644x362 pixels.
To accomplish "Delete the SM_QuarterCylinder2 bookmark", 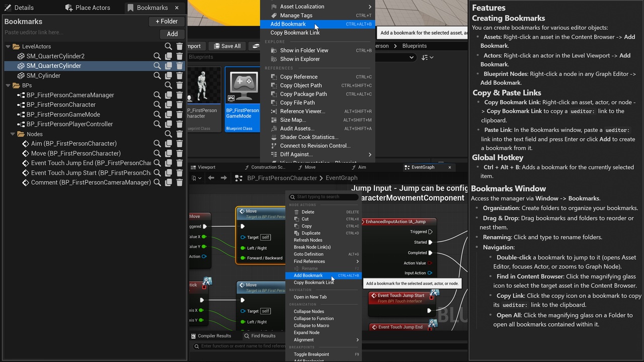I will tap(180, 56).
